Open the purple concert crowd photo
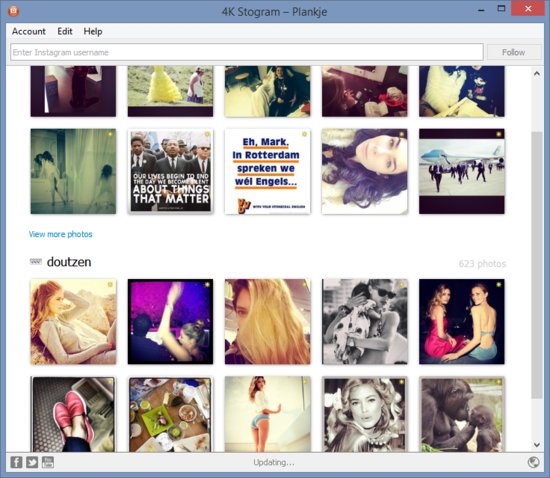Screen dimensions: 550x478 (170, 322)
